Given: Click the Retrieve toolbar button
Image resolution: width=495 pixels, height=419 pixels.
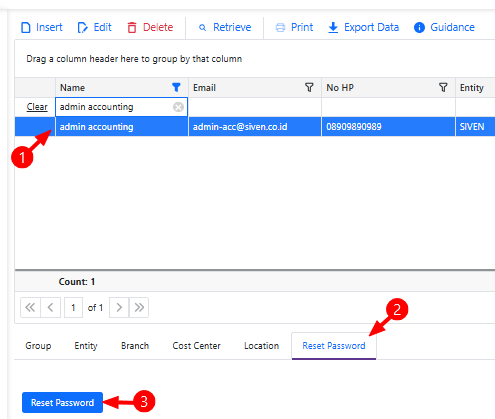Looking at the screenshot, I should [225, 27].
